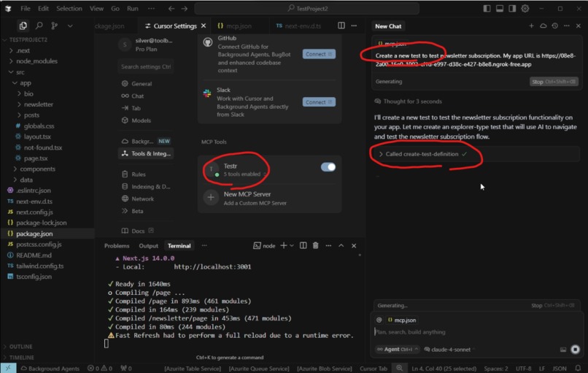The height and width of the screenshot is (373, 588).
Task: Open the File menu
Action: click(26, 8)
